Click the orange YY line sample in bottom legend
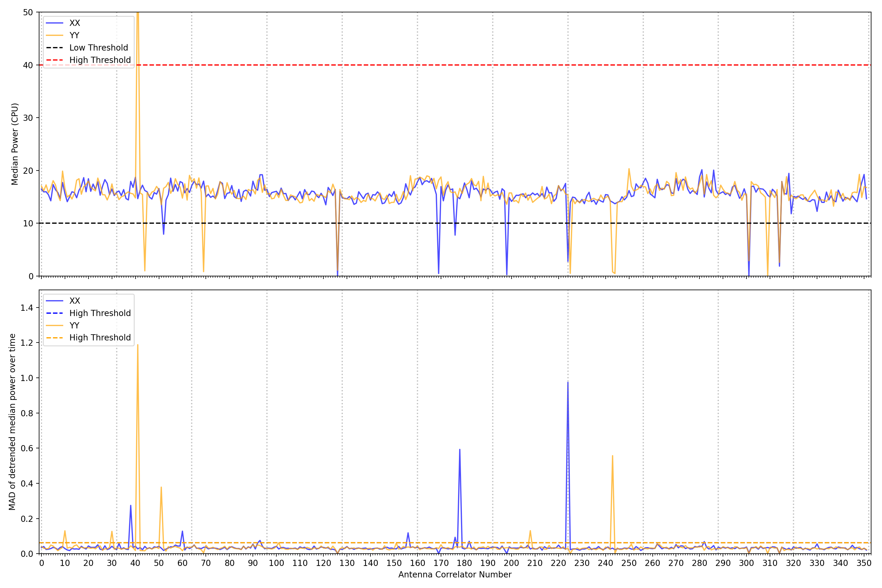Viewport: 882px width, 588px height. coord(54,325)
